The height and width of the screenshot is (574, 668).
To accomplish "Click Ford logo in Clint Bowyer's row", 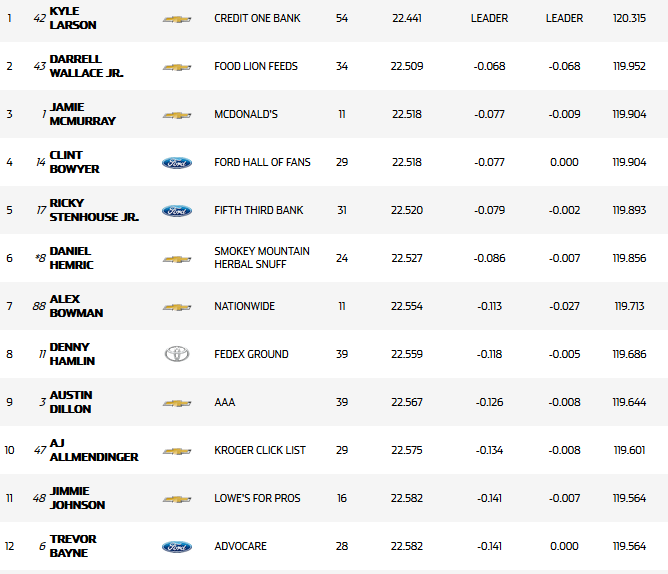I will coord(176,163).
